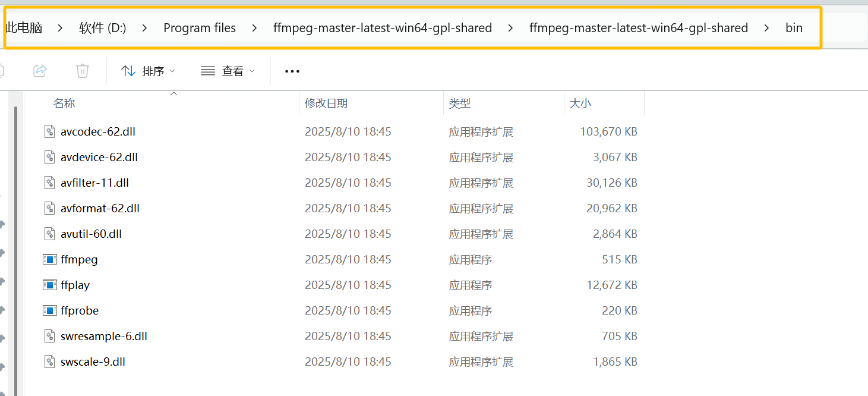This screenshot has width=868, height=396.
Task: Select the ffmpeg application name
Action: click(x=79, y=259)
